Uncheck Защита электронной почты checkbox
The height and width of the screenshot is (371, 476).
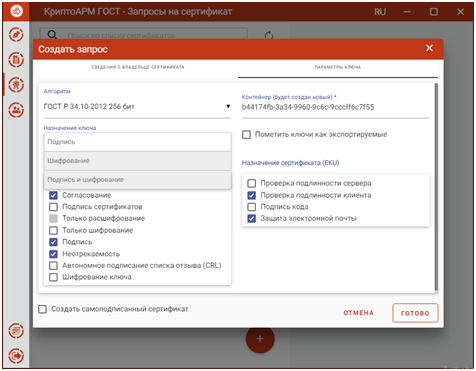252,219
